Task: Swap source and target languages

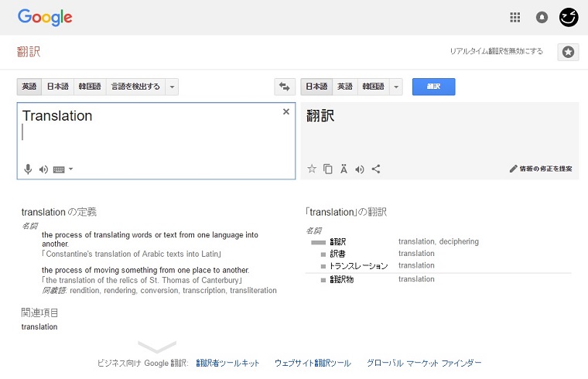Action: coord(285,87)
